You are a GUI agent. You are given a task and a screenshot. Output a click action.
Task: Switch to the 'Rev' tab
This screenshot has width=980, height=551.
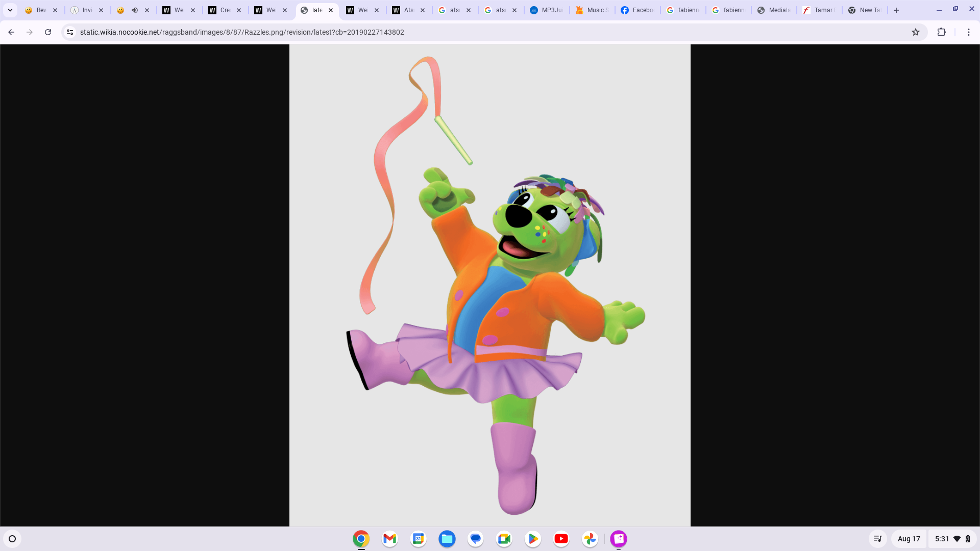[36, 10]
